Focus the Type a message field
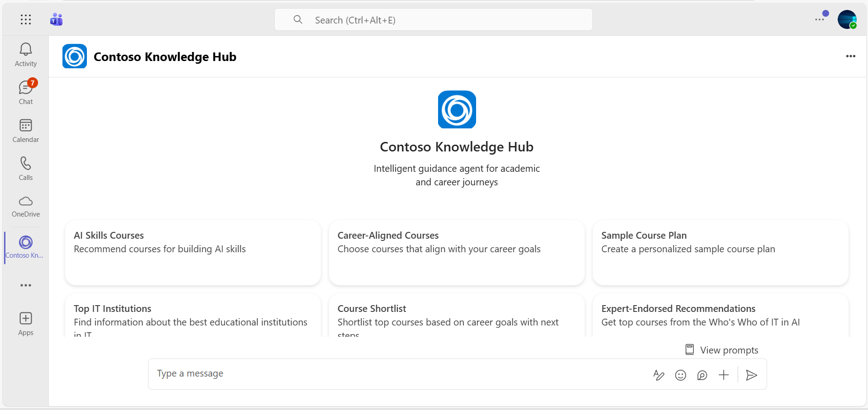 (398, 374)
